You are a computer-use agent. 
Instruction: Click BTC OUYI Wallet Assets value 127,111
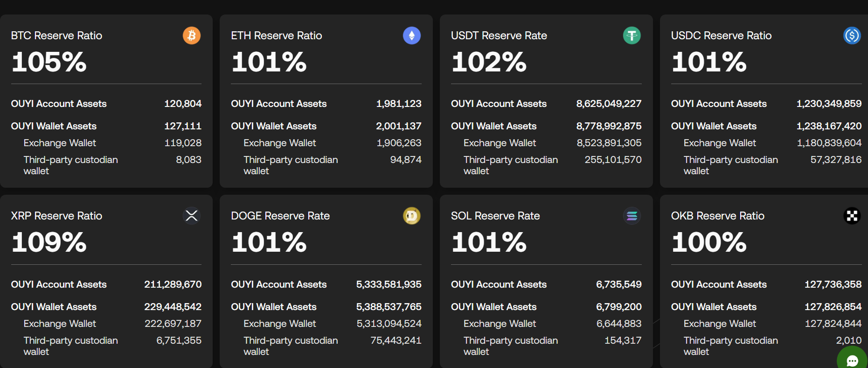point(183,126)
